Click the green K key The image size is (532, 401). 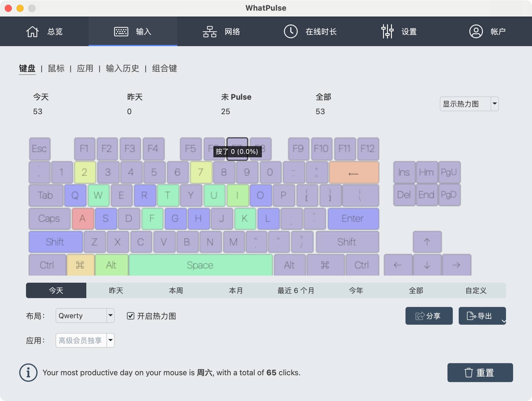pyautogui.click(x=245, y=219)
